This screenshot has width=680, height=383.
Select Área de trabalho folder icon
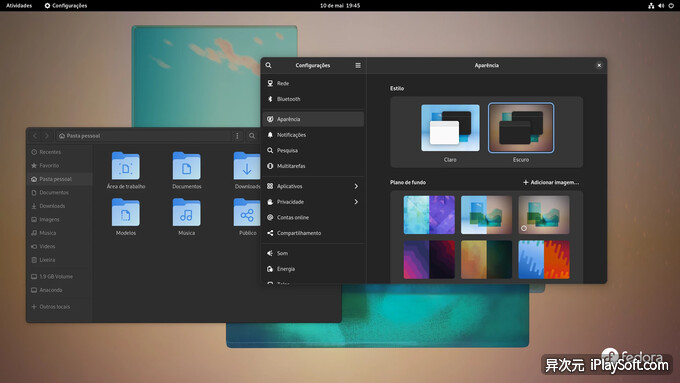click(126, 166)
